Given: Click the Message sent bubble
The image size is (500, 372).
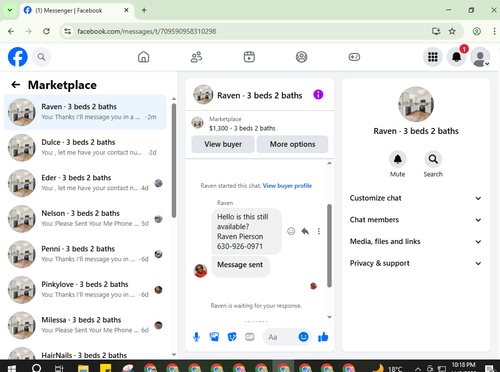Looking at the screenshot, I should click(240, 266).
